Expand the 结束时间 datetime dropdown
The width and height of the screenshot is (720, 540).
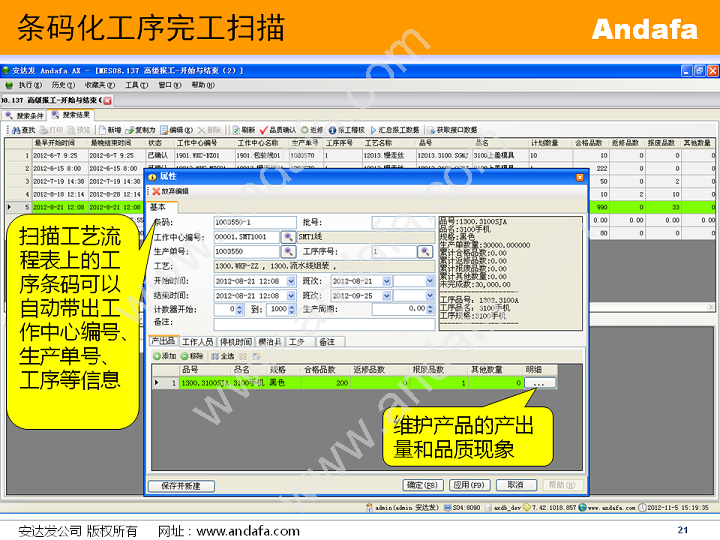(290, 296)
